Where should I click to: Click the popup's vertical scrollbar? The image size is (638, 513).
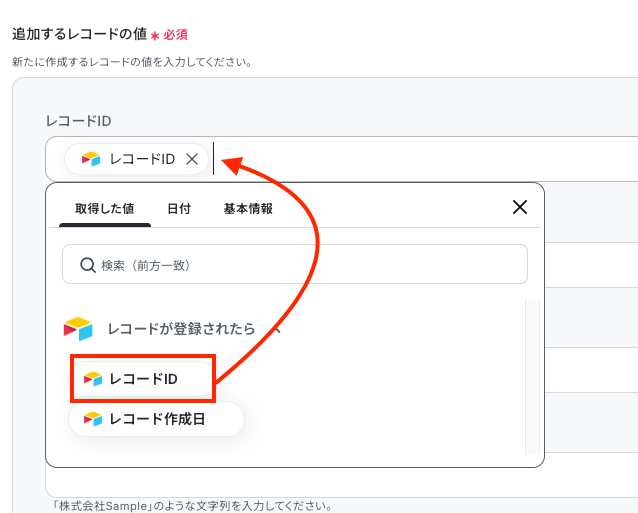[532, 378]
